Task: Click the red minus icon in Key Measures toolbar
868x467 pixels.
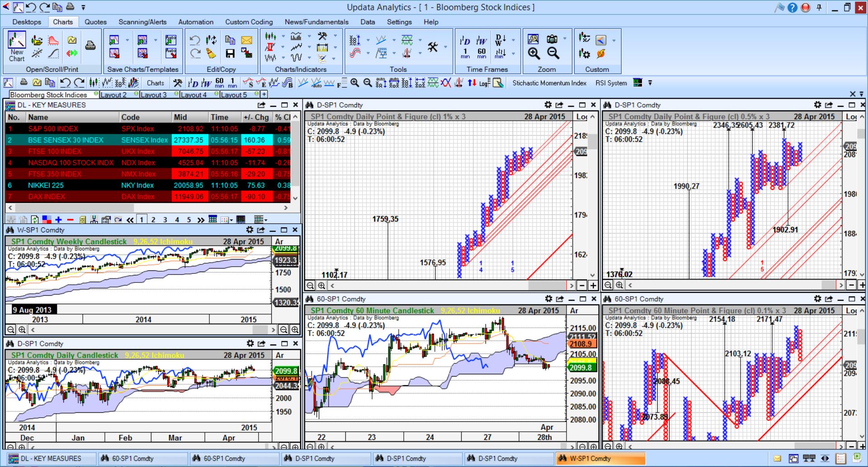Action: pyautogui.click(x=70, y=220)
